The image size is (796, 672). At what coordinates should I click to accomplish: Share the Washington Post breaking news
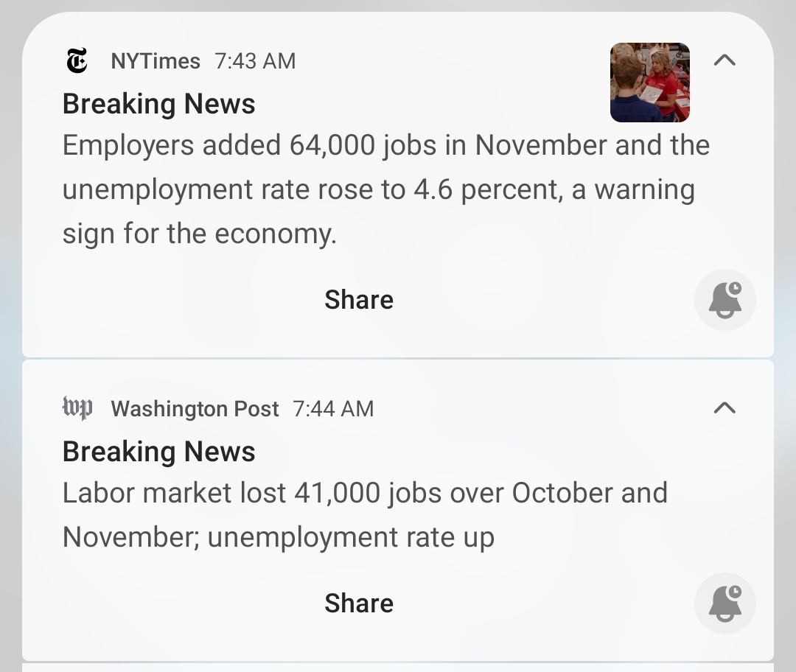coord(359,603)
